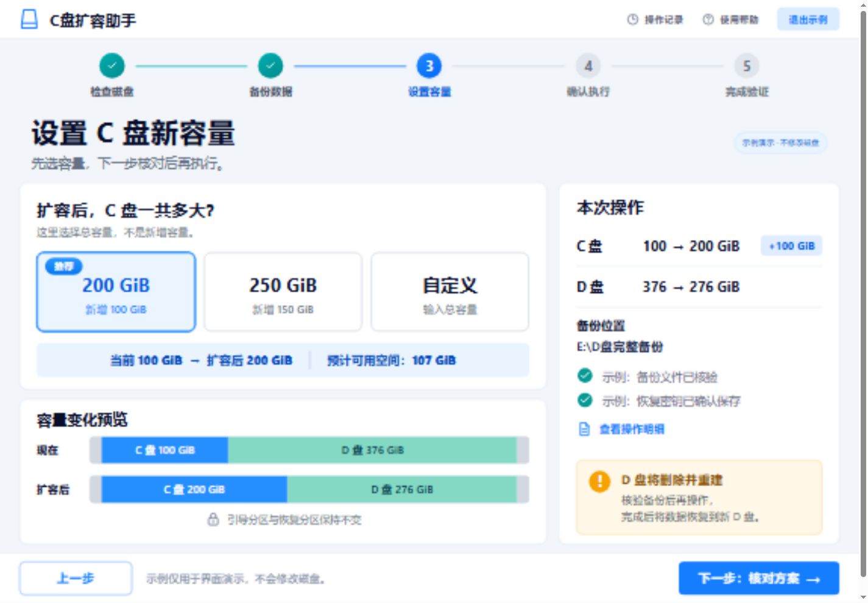Image resolution: width=868 pixels, height=603 pixels.
Task: Choose the 250 GiB capacity card
Action: click(283, 292)
